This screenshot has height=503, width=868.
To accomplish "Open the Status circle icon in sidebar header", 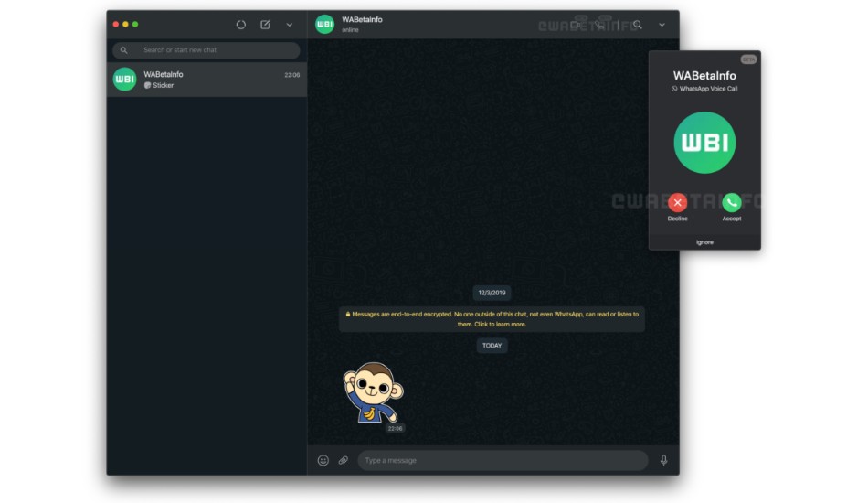I will click(x=241, y=25).
